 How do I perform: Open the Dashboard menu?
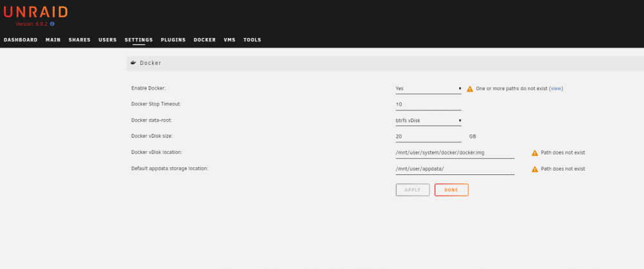pos(21,40)
